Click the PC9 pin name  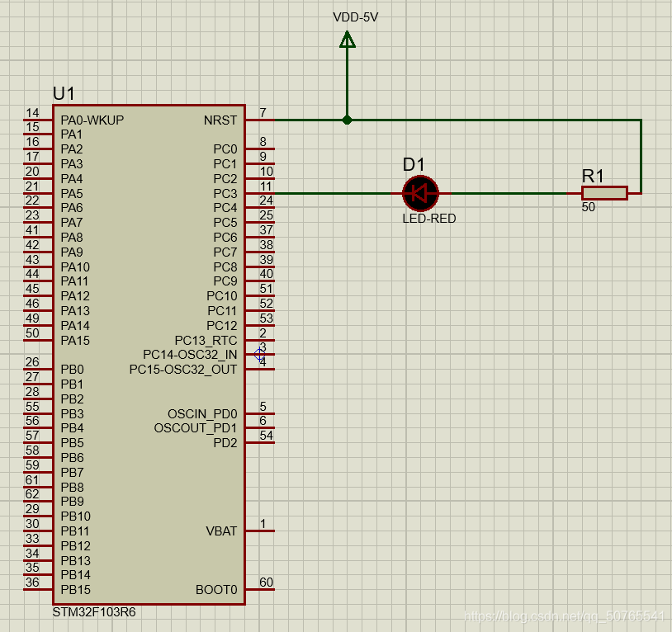coord(225,281)
